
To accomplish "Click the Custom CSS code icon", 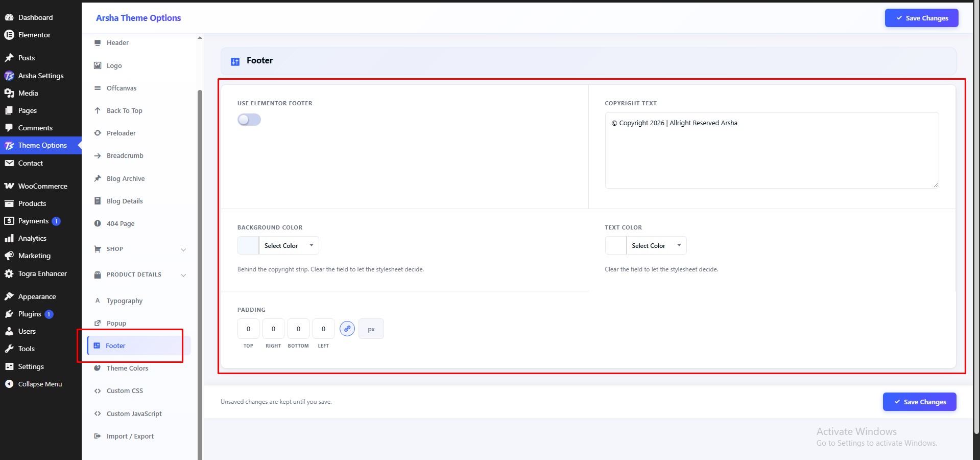I will point(98,391).
